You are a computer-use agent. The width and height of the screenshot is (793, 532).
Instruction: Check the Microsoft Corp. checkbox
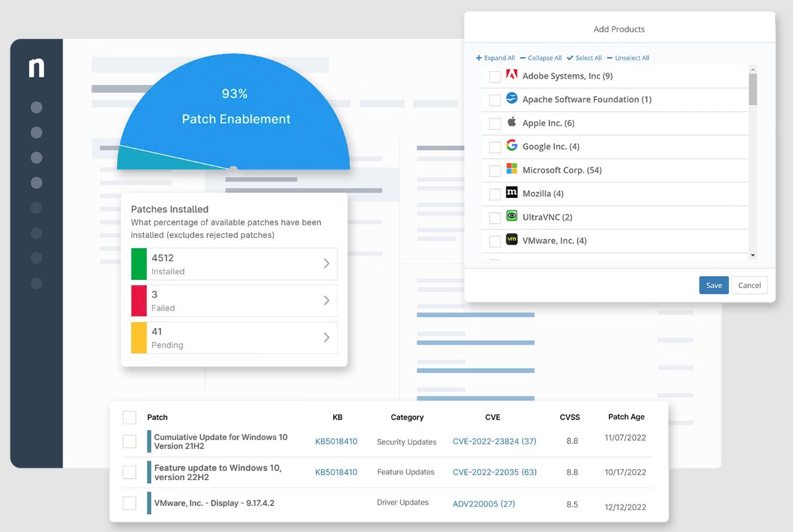[x=495, y=171]
